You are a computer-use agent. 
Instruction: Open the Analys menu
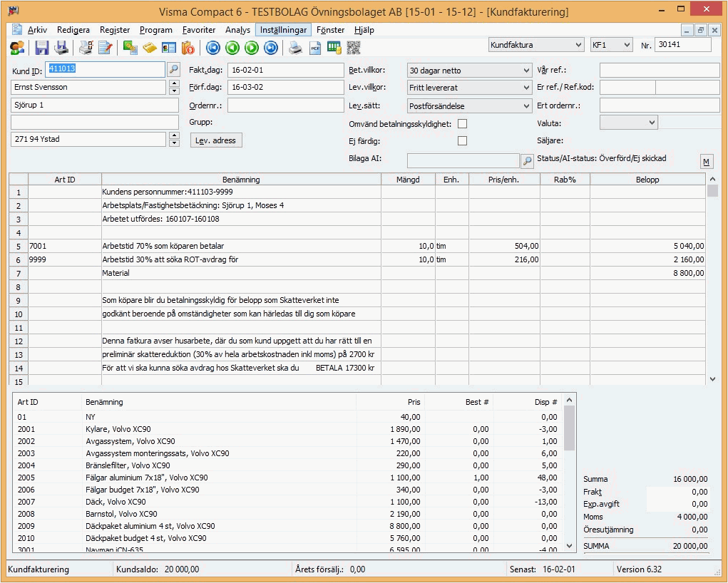tap(237, 30)
